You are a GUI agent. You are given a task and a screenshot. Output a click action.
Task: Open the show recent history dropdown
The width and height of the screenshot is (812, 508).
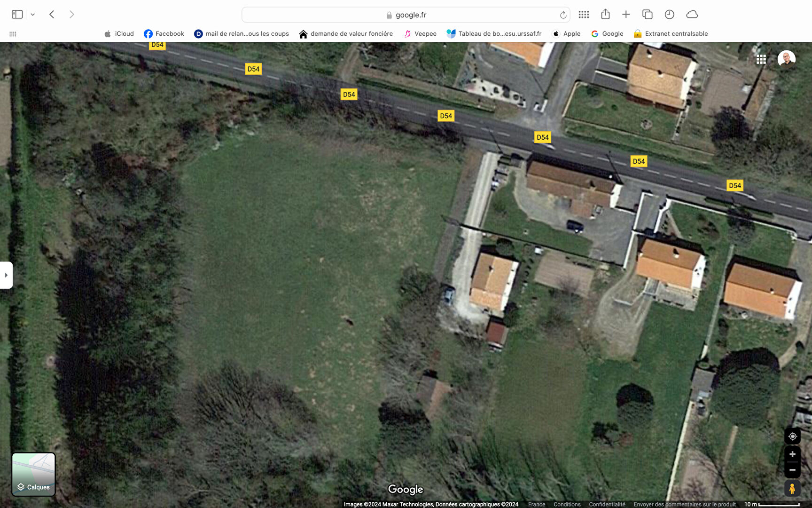(x=669, y=14)
